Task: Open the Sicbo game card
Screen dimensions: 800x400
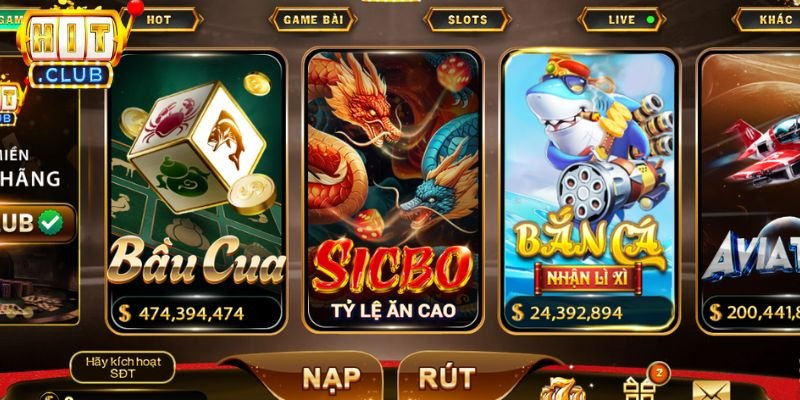Action: pos(392,190)
